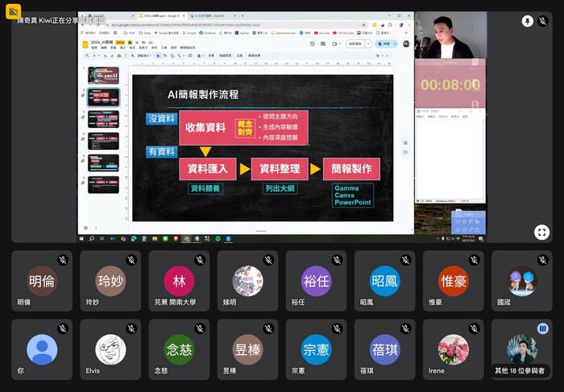Click Elvis's cartoon avatar
This screenshot has height=392, width=564.
pos(110,349)
